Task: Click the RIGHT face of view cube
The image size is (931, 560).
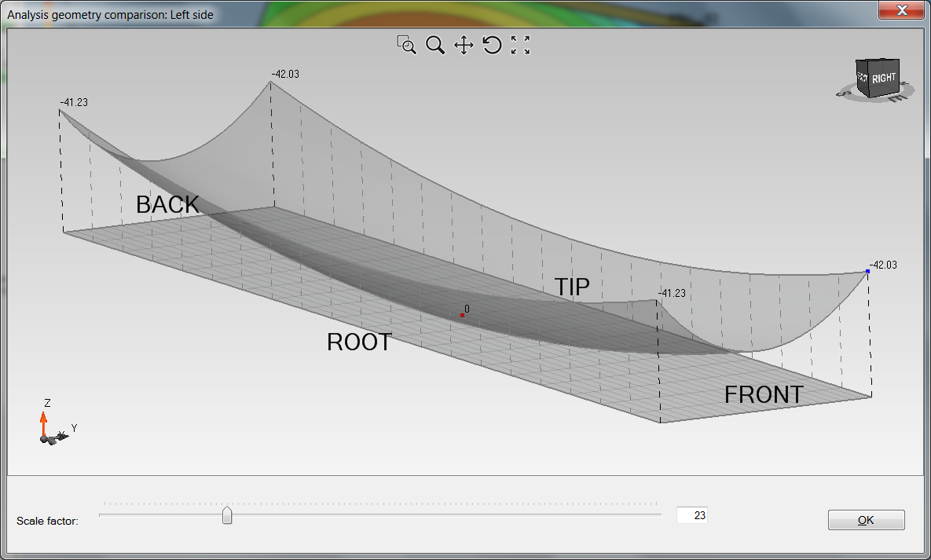Action: tap(883, 79)
